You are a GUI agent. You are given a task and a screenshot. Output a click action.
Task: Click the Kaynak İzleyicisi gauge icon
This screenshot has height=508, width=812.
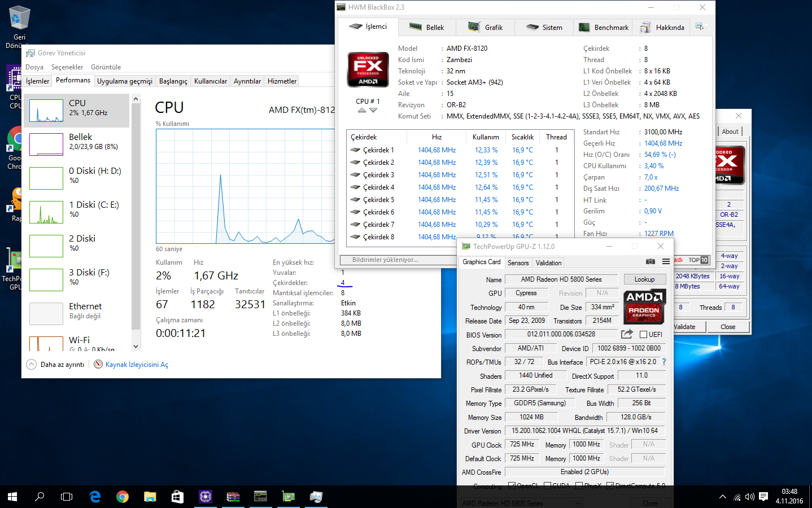[x=98, y=364]
